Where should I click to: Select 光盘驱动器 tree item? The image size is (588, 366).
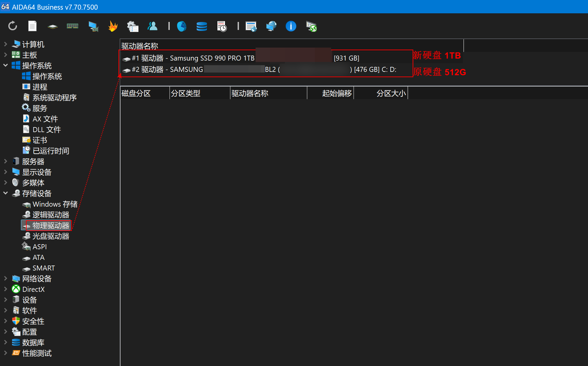point(46,236)
